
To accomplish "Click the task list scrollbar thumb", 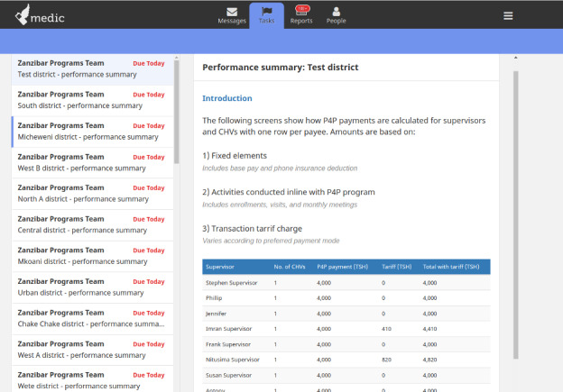I will (x=176, y=112).
